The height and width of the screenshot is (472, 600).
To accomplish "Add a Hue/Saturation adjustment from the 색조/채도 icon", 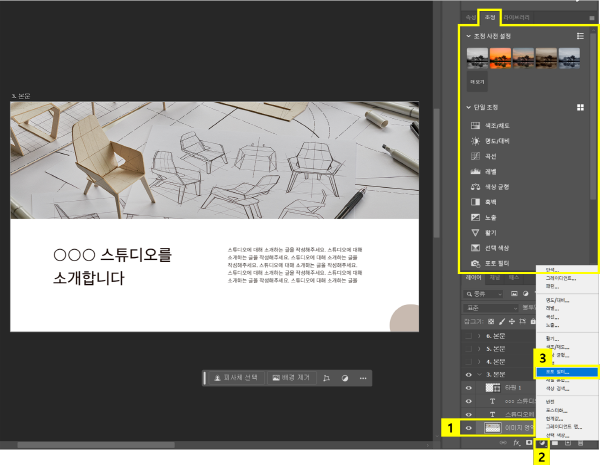I will pos(475,126).
